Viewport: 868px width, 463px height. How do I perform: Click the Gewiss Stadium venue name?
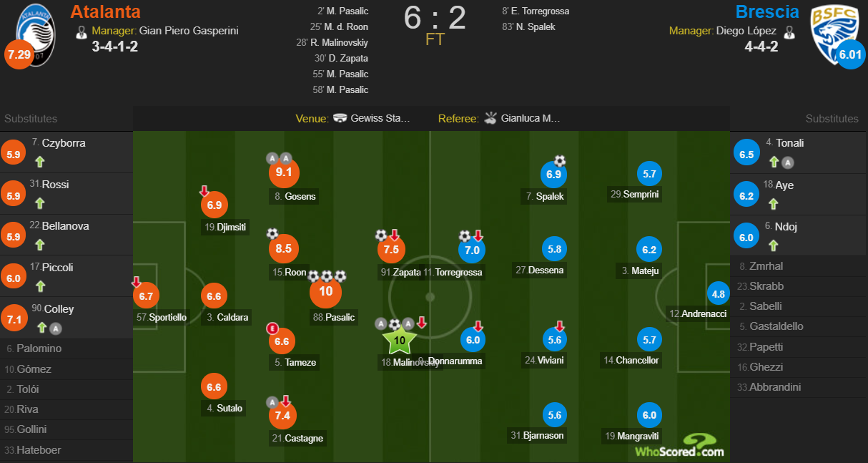[380, 119]
